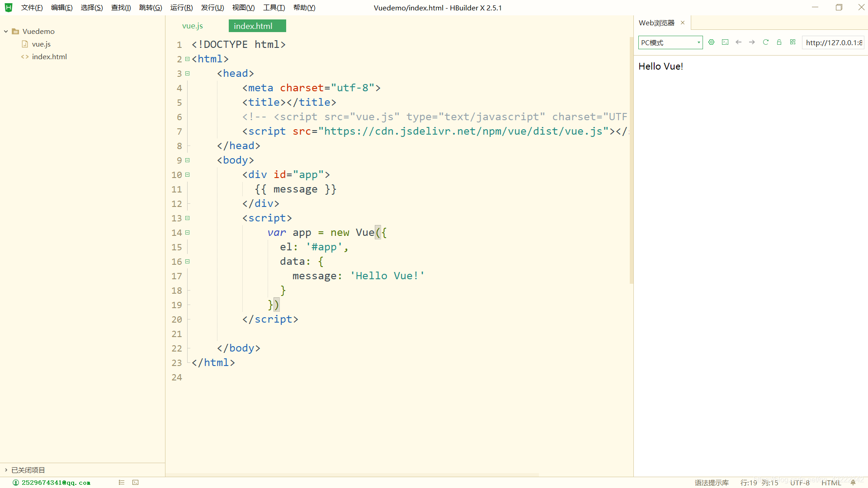Open the PC模式 device mode dropdown
868x488 pixels.
tap(670, 42)
